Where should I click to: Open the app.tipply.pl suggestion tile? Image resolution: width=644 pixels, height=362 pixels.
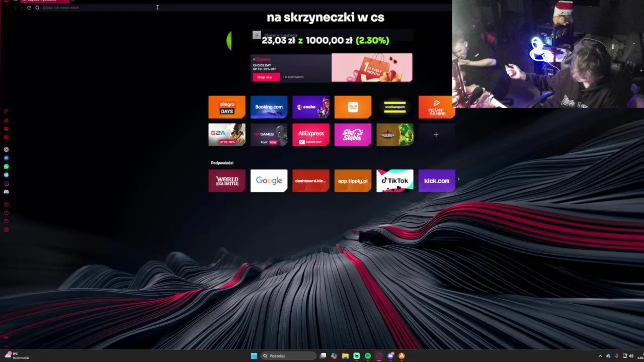(353, 181)
